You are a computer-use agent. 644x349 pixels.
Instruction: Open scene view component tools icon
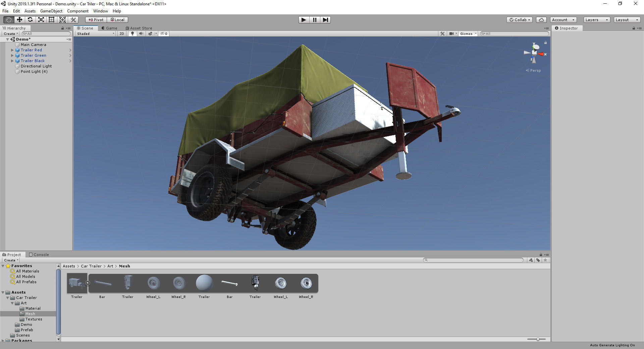tap(442, 34)
